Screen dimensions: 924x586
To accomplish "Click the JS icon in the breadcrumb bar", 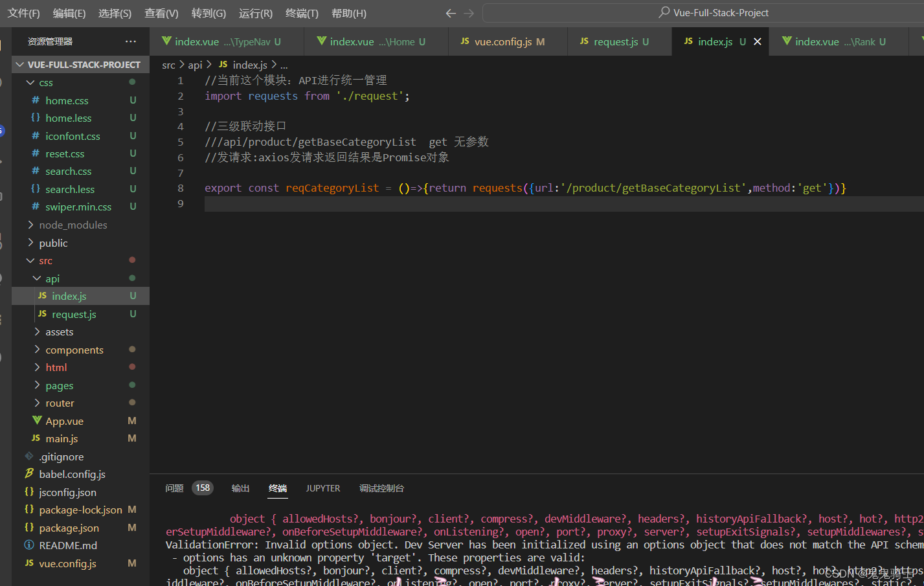I will click(x=223, y=65).
